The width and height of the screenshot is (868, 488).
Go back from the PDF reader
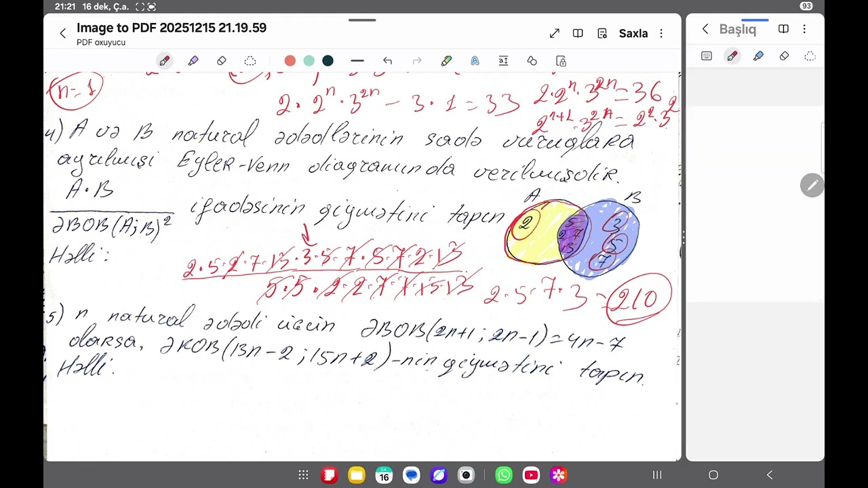point(62,33)
